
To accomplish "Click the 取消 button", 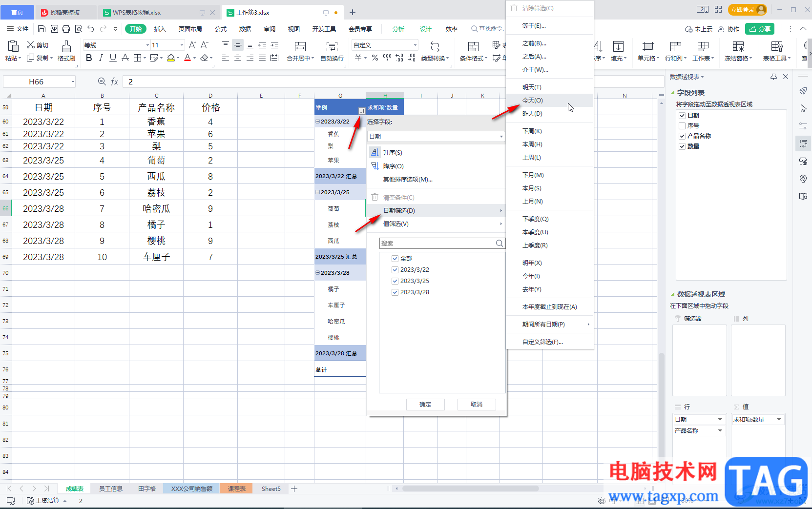I will pyautogui.click(x=477, y=405).
